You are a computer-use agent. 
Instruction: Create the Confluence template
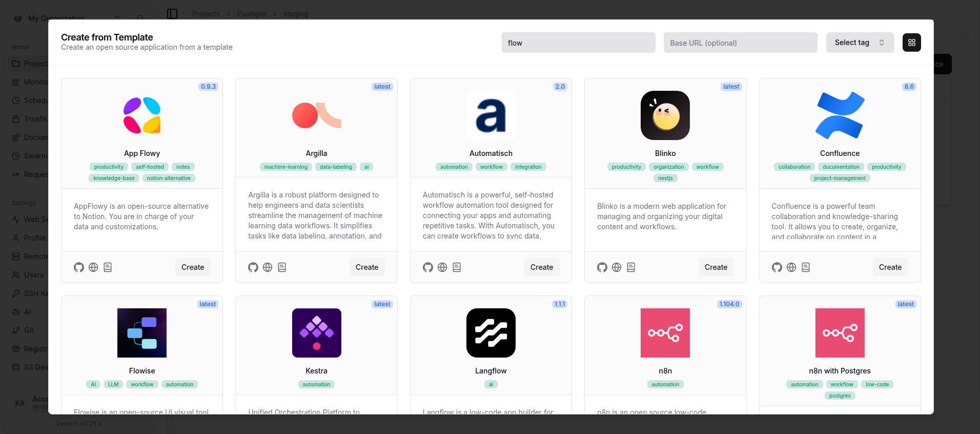[x=890, y=267]
